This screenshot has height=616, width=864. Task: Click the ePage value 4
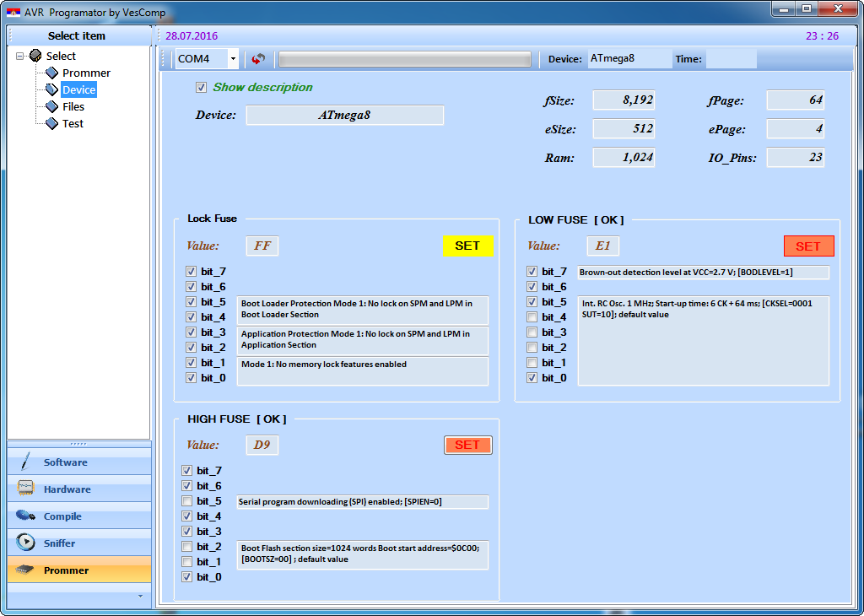click(796, 129)
